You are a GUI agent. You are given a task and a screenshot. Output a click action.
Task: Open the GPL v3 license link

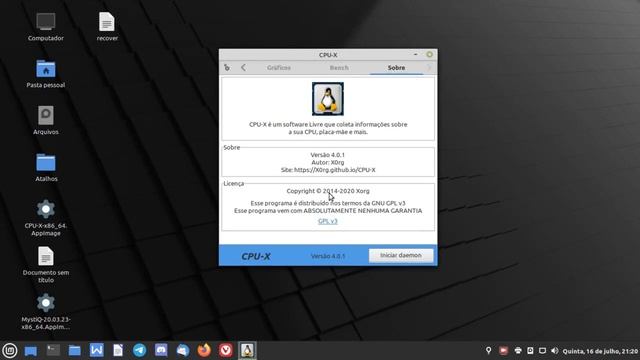328,221
